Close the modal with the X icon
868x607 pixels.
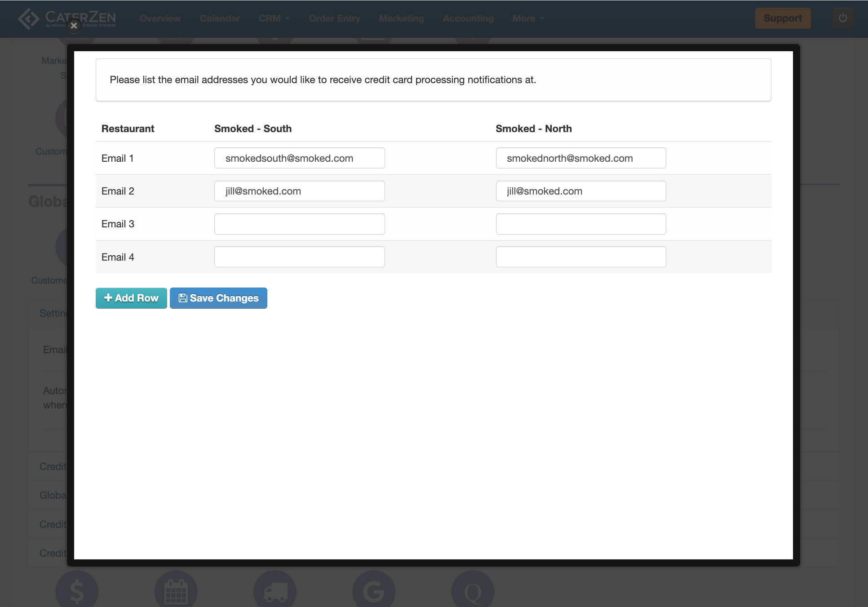click(74, 26)
